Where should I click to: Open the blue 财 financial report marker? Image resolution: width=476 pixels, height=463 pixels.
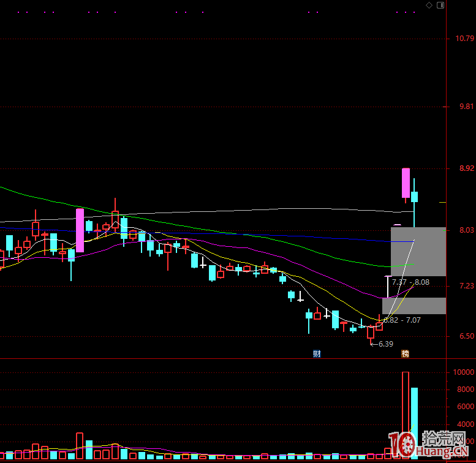(x=317, y=354)
